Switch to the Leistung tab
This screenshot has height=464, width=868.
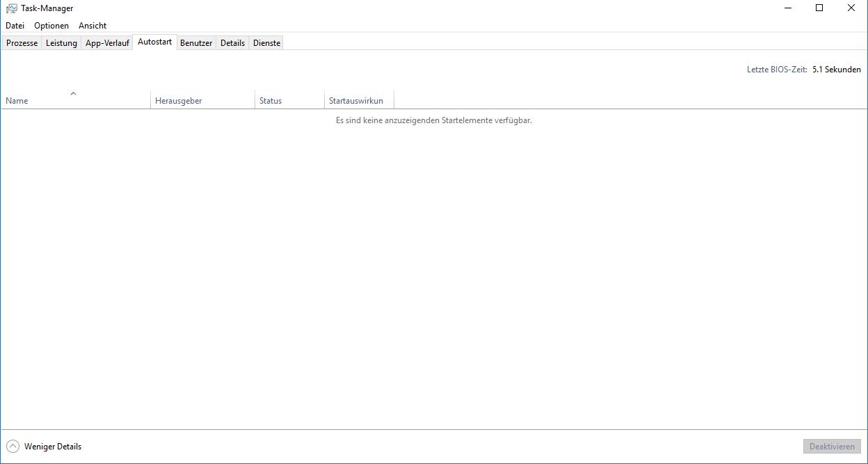tap(61, 43)
